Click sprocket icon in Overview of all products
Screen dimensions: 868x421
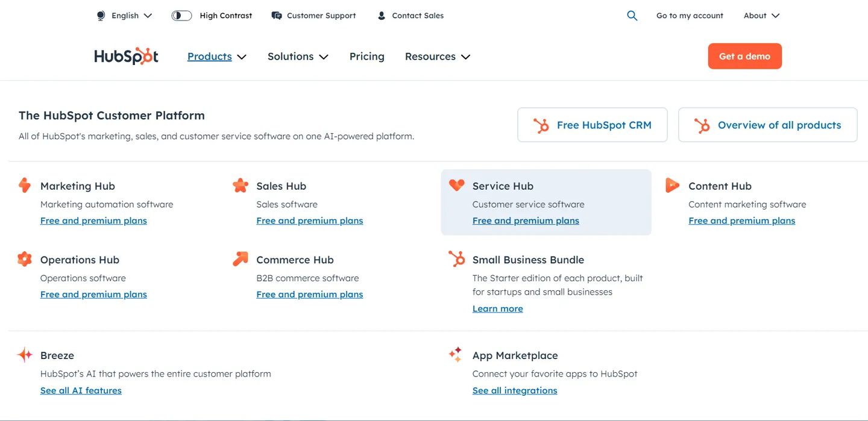click(x=702, y=125)
